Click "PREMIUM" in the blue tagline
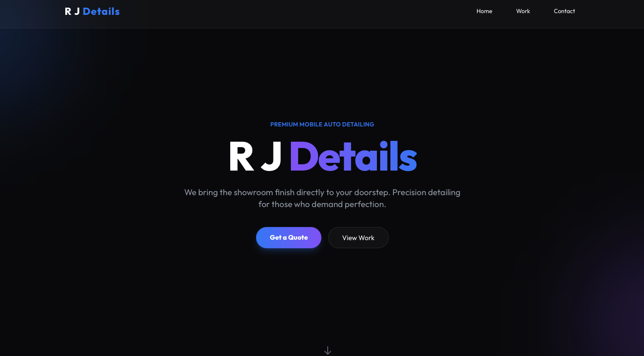The height and width of the screenshot is (356, 644). tap(284, 124)
